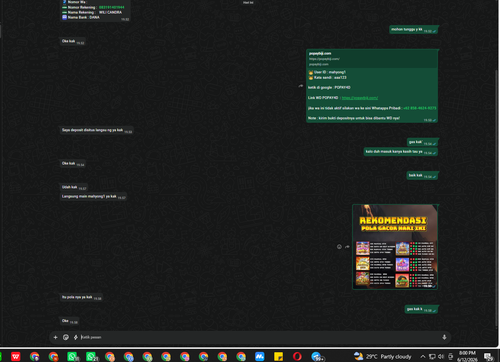Open Telegram from the taskbar
Screen dimensions: 500x362
pyautogui.click(x=317, y=356)
